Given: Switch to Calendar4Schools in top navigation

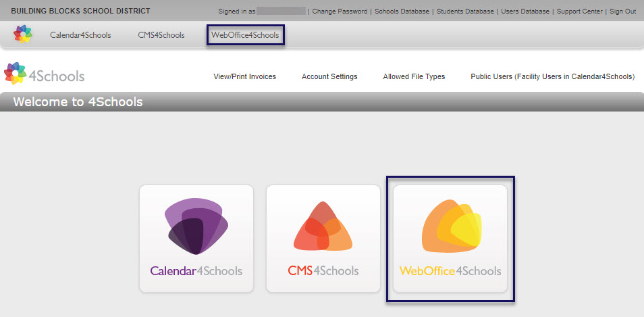Looking at the screenshot, I should tap(80, 35).
